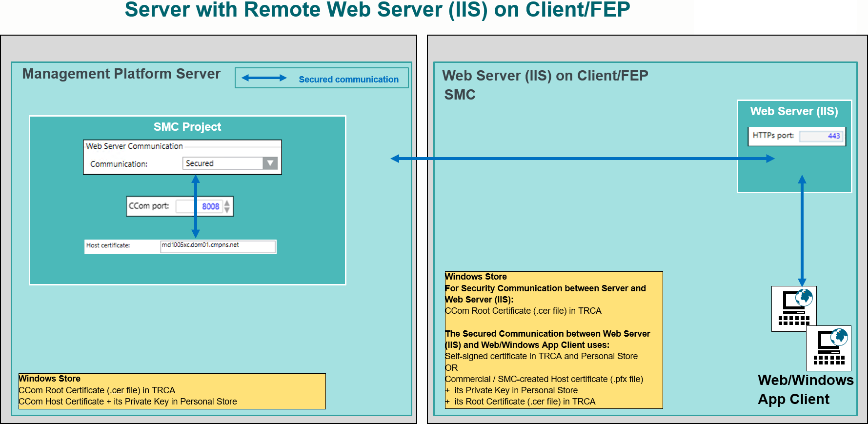
Task: Select the SMC Project heading
Action: point(187,127)
